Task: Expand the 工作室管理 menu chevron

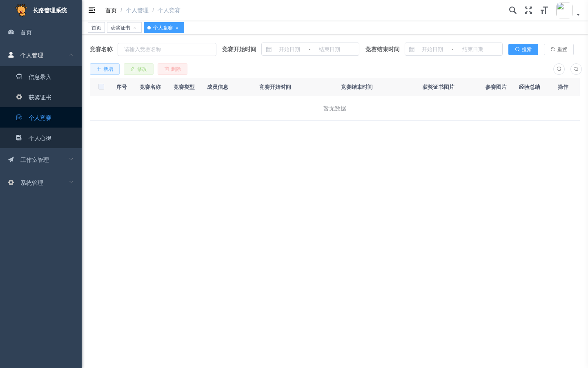Action: click(x=71, y=159)
